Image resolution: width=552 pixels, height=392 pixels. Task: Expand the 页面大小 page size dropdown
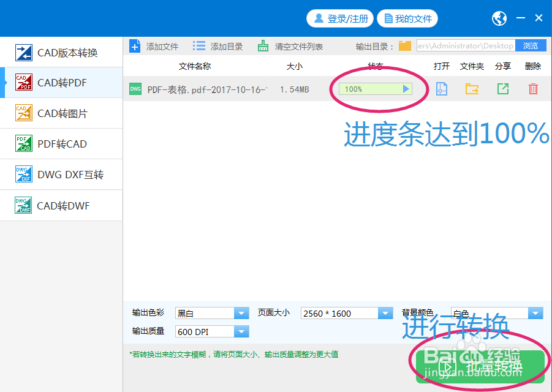click(x=385, y=313)
